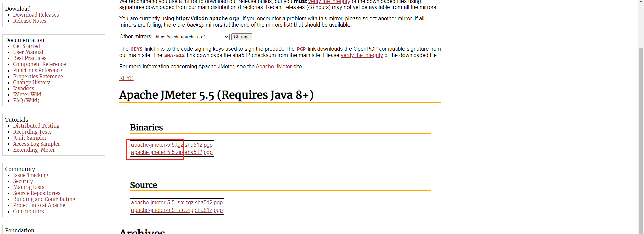
Task: Follow the verify the integrity link in KEYS paragraph
Action: 362,55
